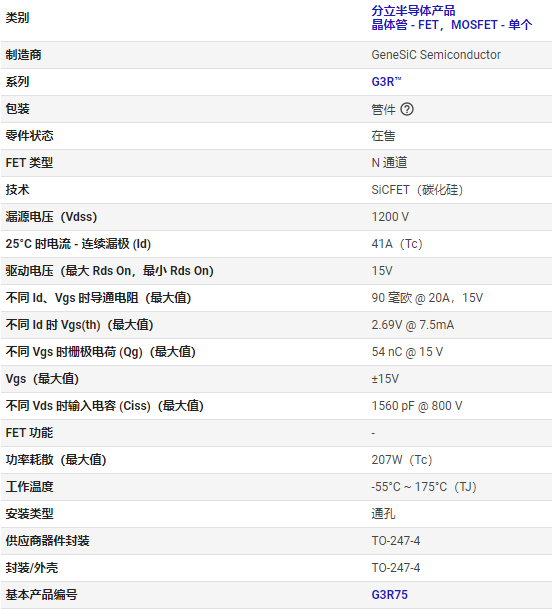This screenshot has width=552, height=609.
Task: Click the 207W（Tc） power dissipation value
Action: coord(402,460)
